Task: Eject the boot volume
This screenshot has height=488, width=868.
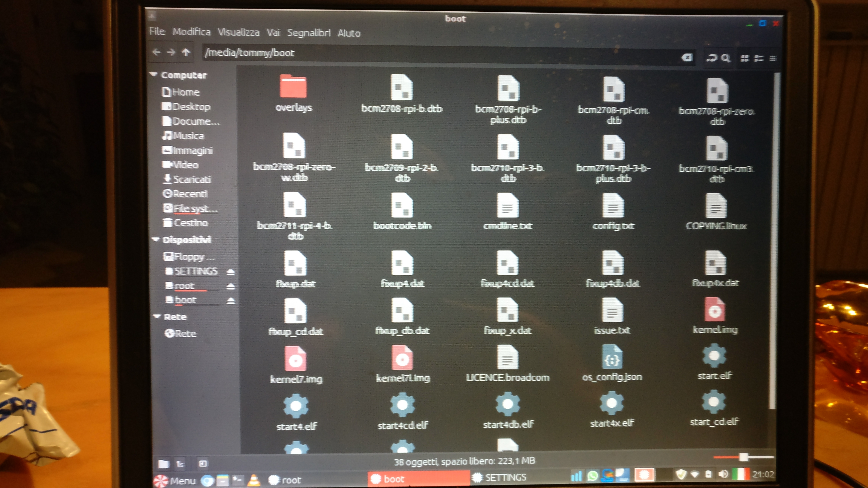Action: (x=231, y=300)
